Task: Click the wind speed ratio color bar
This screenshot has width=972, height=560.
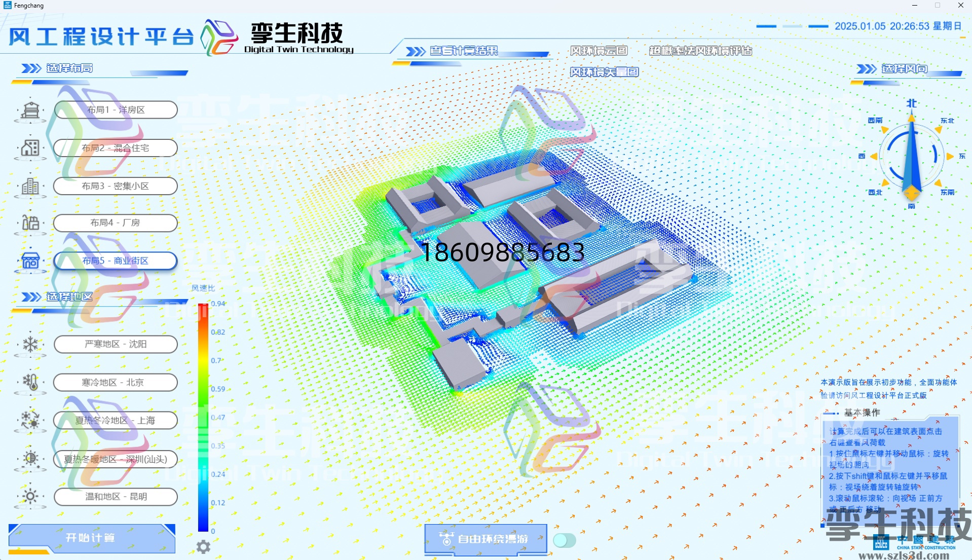Action: (203, 418)
